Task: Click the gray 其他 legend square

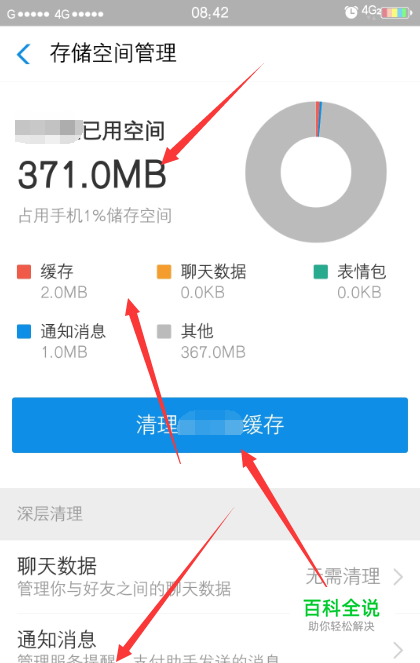Action: pyautogui.click(x=164, y=332)
